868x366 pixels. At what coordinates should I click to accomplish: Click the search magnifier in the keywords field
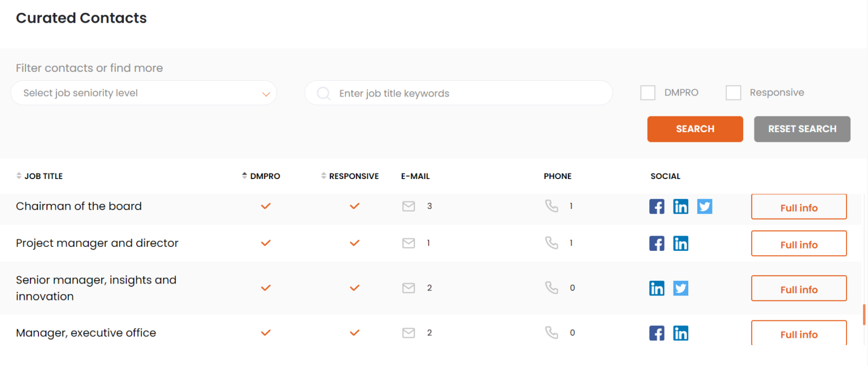point(323,93)
